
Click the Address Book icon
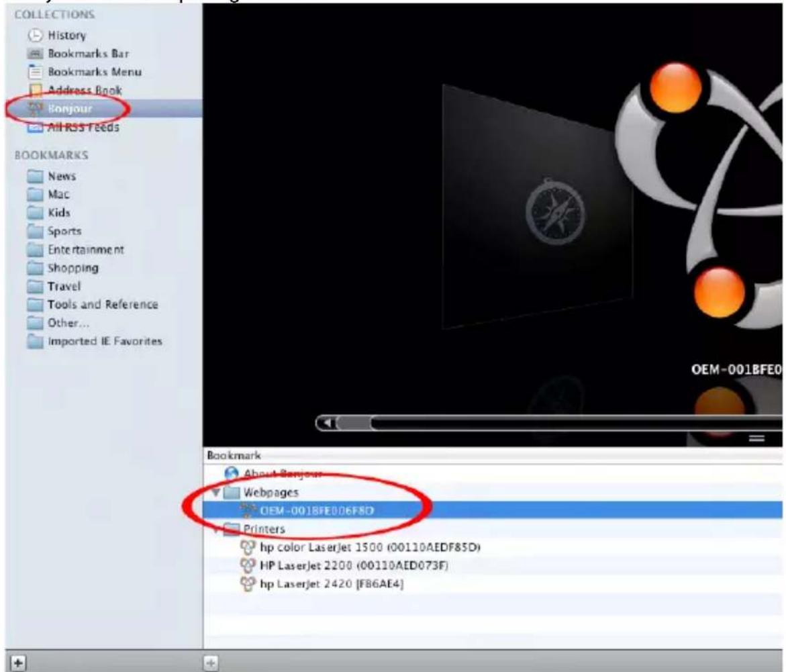(35, 90)
